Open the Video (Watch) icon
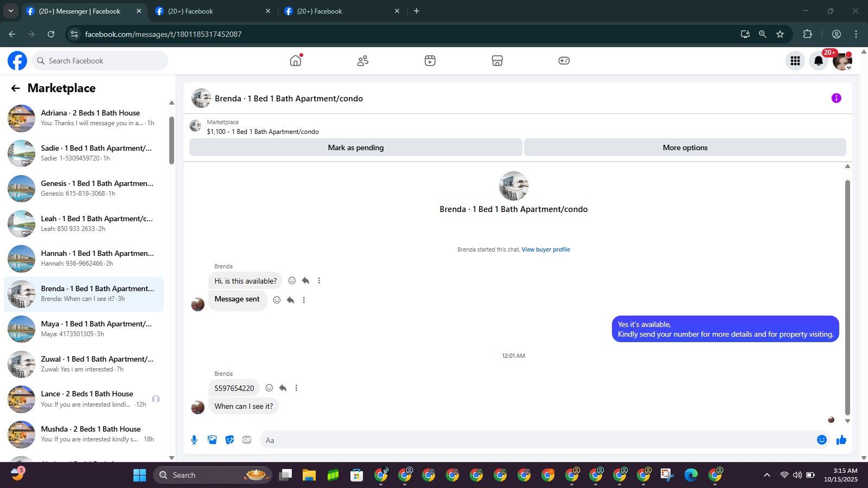Screen dimensions: 868x488 click(430, 61)
